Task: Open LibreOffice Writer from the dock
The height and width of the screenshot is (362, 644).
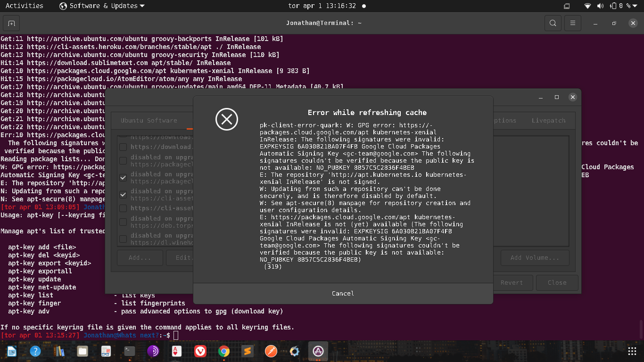Action: (11, 351)
